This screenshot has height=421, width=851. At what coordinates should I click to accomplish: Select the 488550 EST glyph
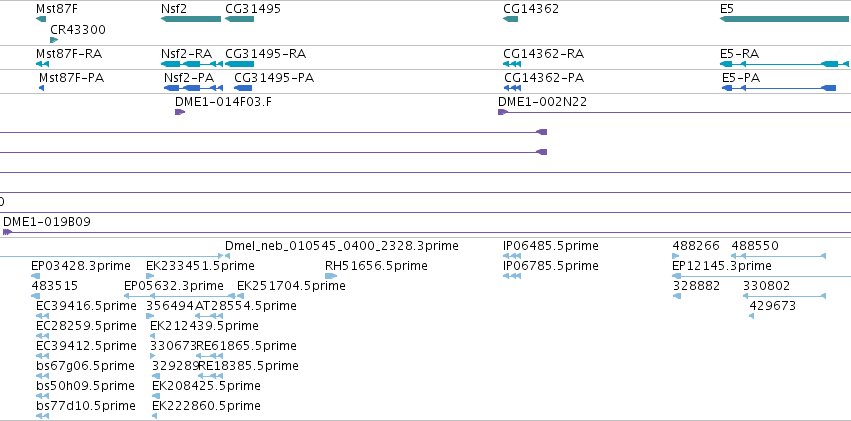coord(778,256)
